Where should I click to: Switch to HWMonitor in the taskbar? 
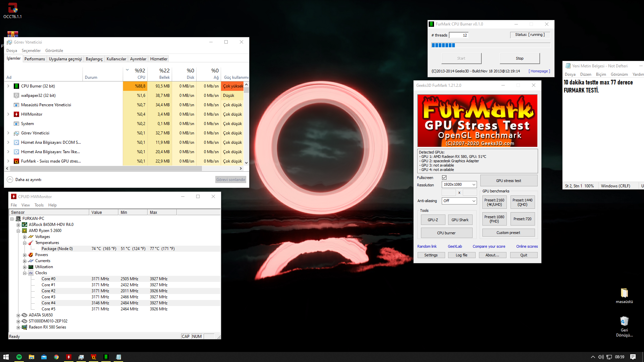(69, 357)
